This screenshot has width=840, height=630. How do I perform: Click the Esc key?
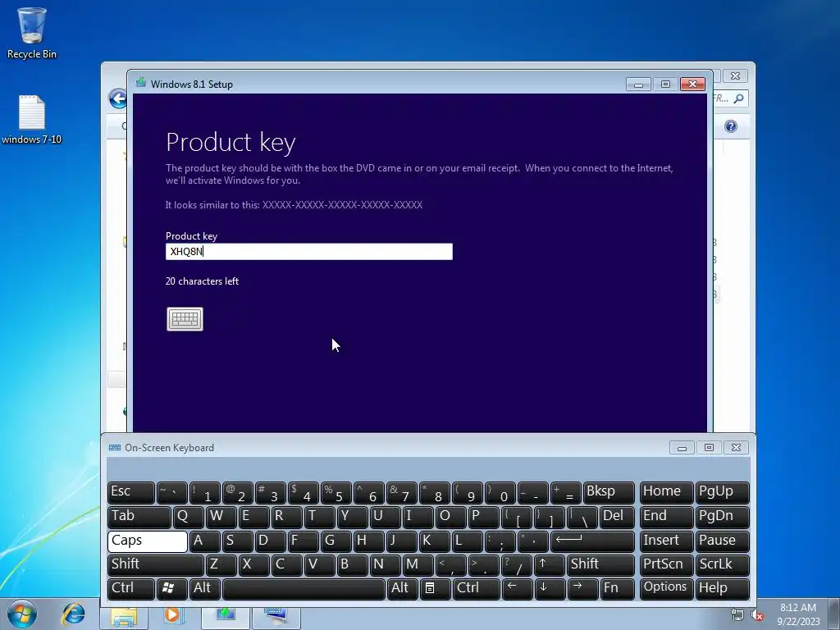(x=130, y=492)
